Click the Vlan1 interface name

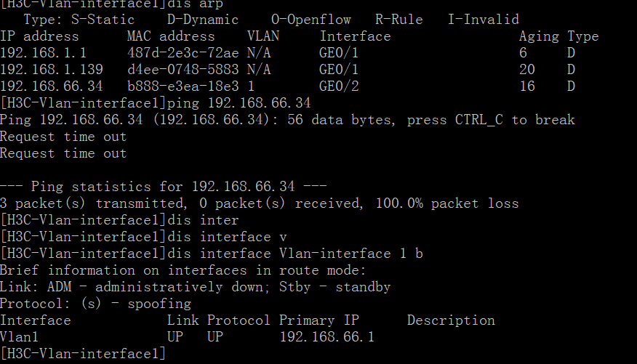coord(20,338)
